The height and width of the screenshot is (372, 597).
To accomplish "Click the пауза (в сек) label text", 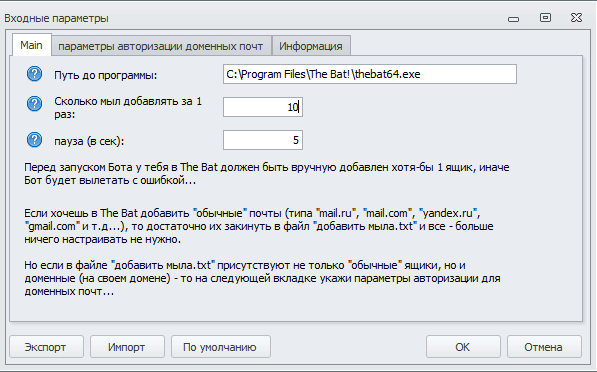I will coord(89,141).
